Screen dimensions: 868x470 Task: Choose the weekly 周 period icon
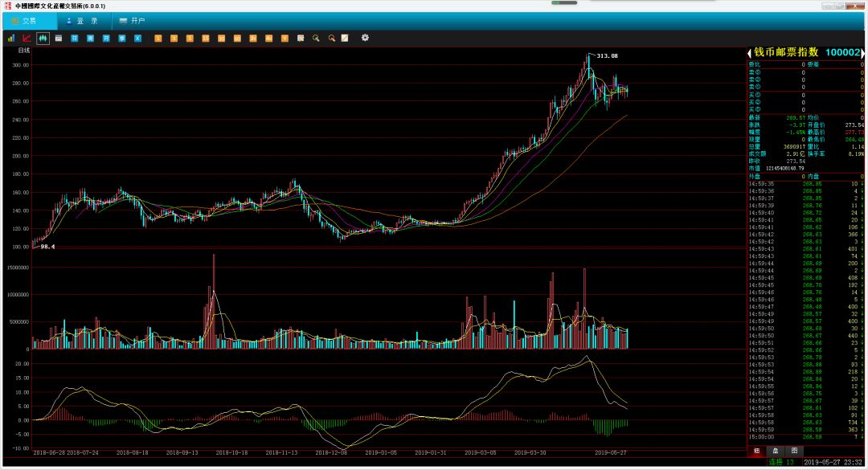[x=90, y=39]
